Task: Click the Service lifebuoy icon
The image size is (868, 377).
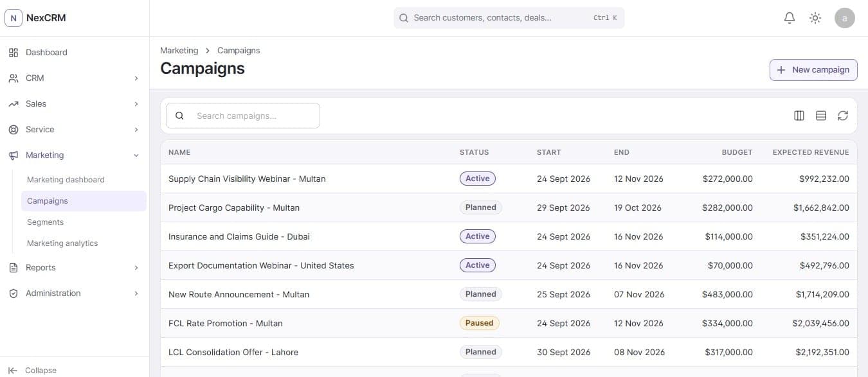Action: point(14,130)
